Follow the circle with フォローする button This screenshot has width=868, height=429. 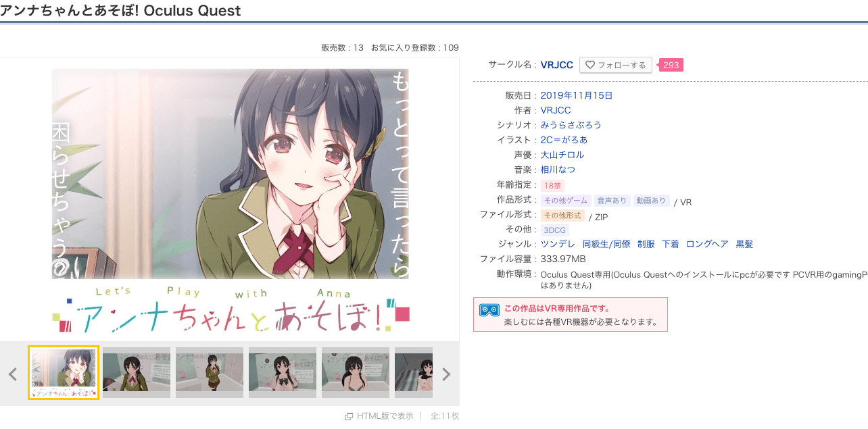(x=616, y=65)
